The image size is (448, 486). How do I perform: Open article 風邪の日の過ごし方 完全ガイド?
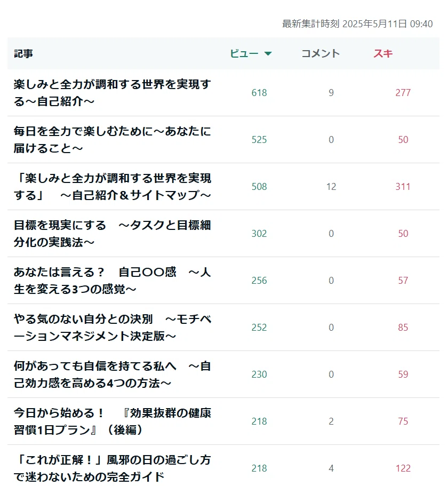point(112,468)
